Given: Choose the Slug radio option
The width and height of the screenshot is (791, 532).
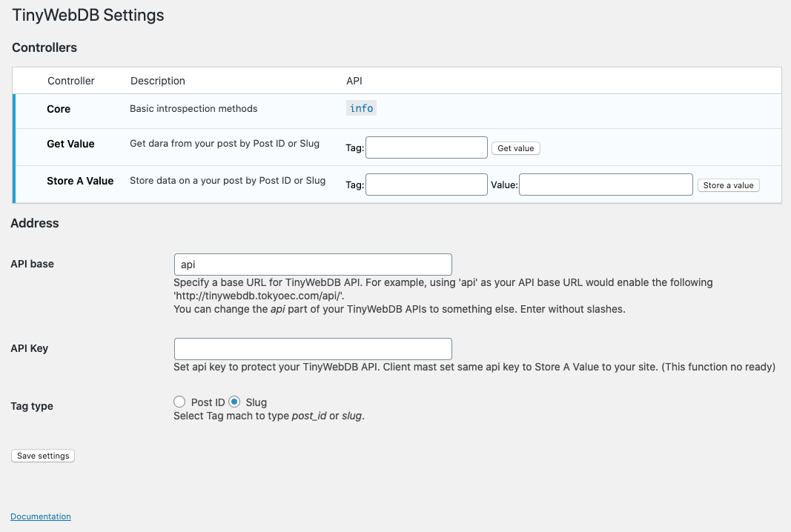Looking at the screenshot, I should pyautogui.click(x=234, y=402).
